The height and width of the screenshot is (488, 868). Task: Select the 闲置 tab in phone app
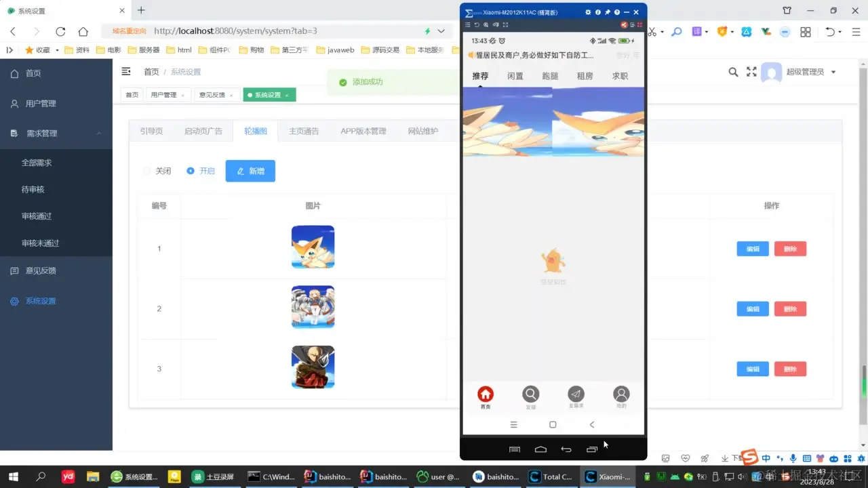point(515,76)
